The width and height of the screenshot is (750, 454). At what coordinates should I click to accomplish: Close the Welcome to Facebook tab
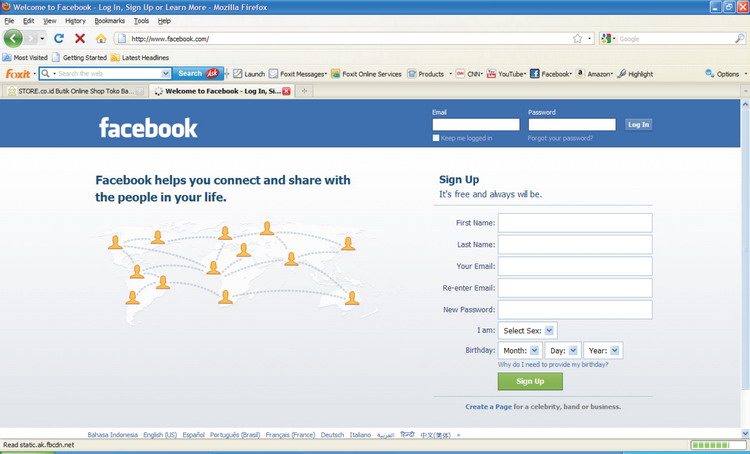[x=286, y=91]
